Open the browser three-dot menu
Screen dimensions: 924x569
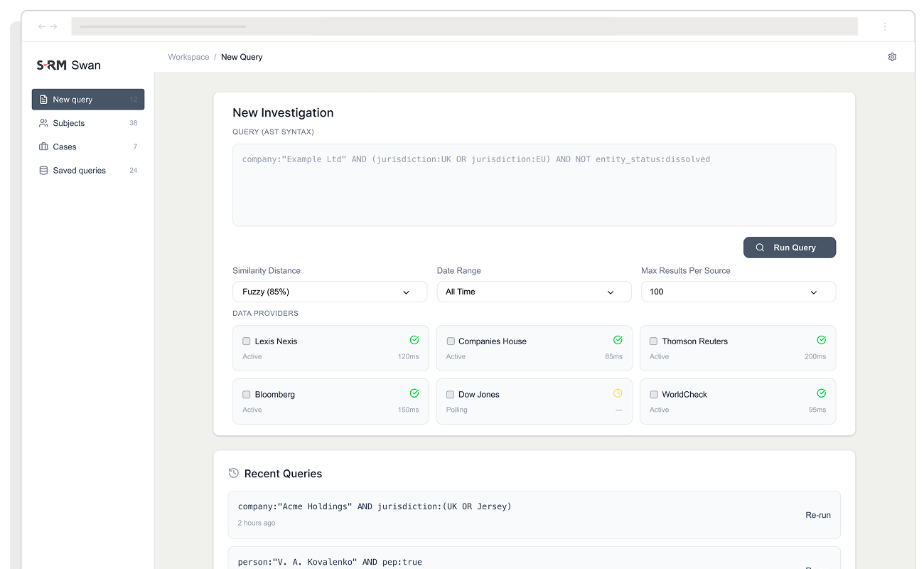point(885,26)
